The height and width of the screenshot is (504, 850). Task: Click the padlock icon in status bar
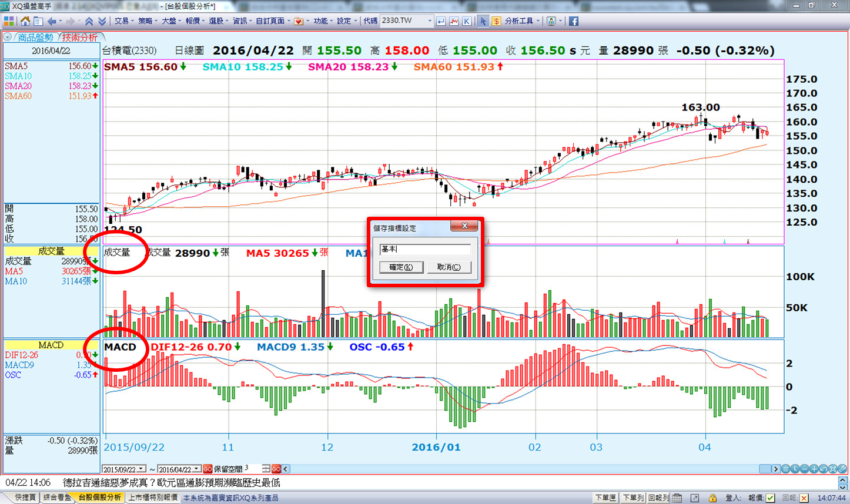[x=712, y=498]
